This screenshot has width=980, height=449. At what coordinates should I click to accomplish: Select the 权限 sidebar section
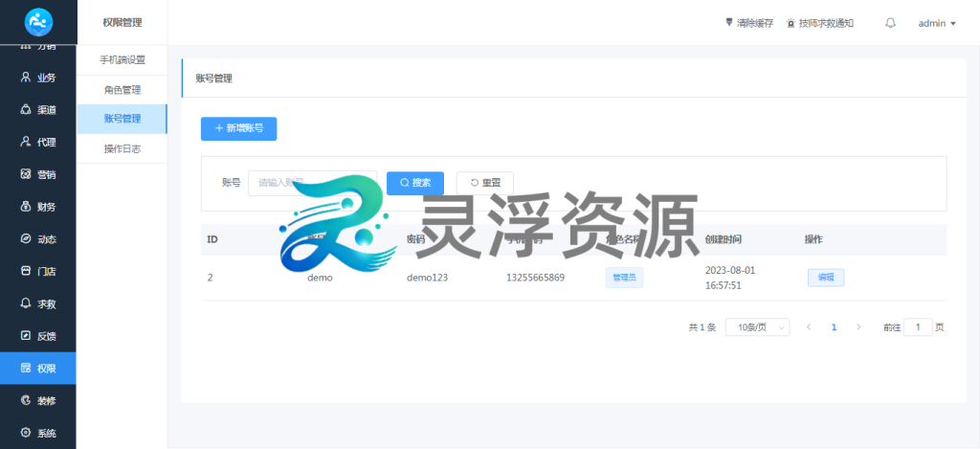[x=38, y=369]
